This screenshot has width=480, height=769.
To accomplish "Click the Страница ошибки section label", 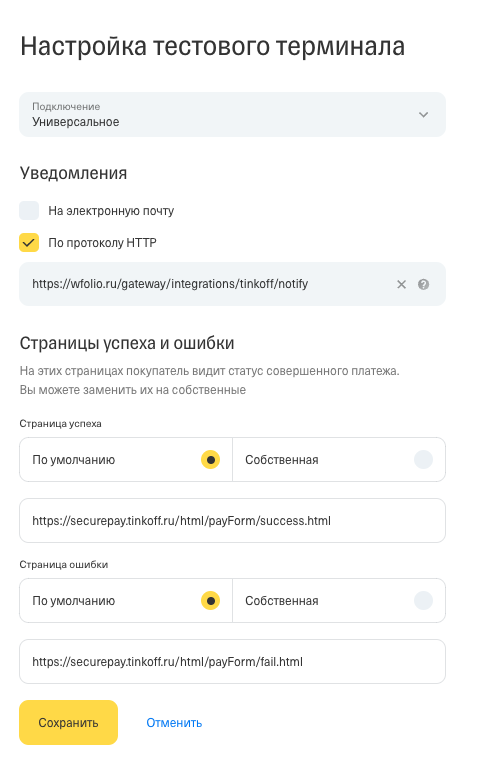I will pyautogui.click(x=64, y=564).
